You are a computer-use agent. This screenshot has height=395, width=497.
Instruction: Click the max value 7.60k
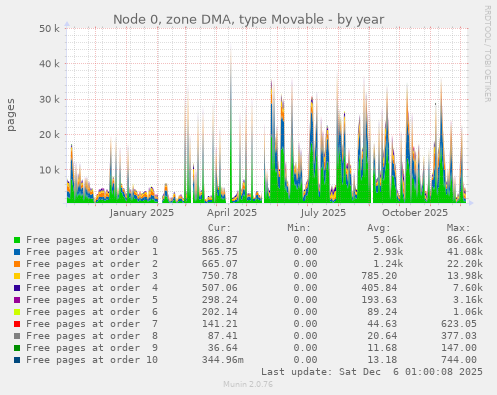(468, 288)
